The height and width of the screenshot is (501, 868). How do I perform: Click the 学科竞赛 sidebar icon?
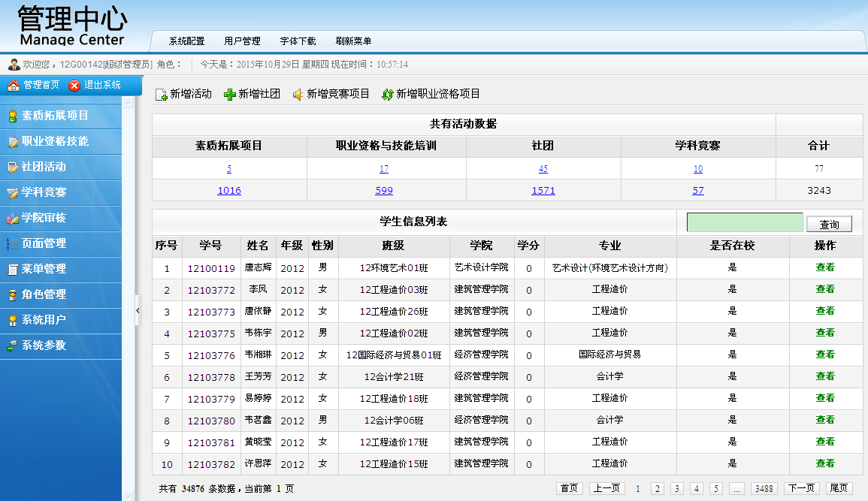point(12,192)
